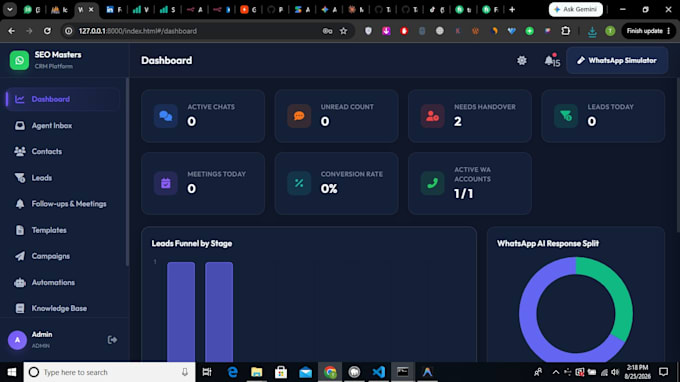This screenshot has width=680, height=382.
Task: Click the Needs Handover user icon
Action: coord(432,116)
